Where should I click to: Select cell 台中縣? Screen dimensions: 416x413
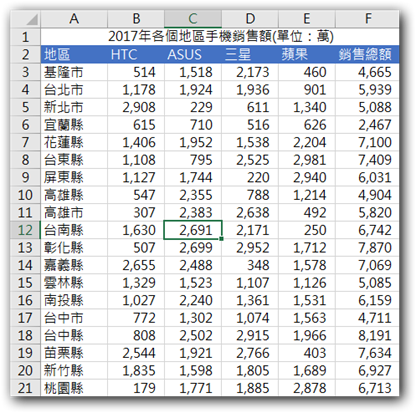pyautogui.click(x=74, y=335)
